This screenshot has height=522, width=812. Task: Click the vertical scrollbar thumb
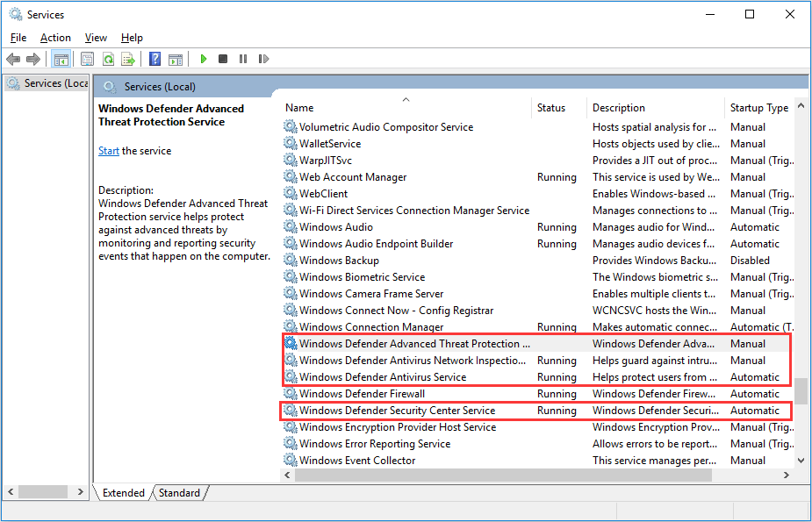click(801, 391)
